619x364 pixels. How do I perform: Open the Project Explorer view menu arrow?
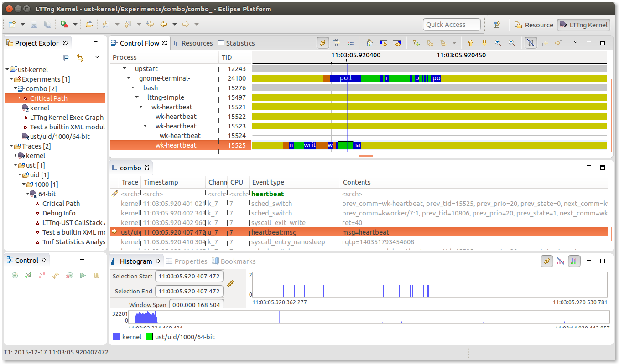coord(97,57)
